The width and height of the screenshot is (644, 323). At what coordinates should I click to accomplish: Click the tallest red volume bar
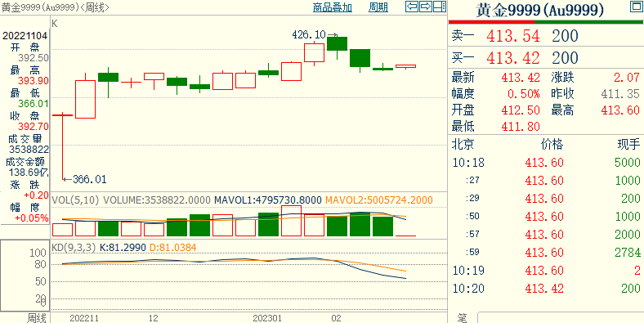(291, 221)
